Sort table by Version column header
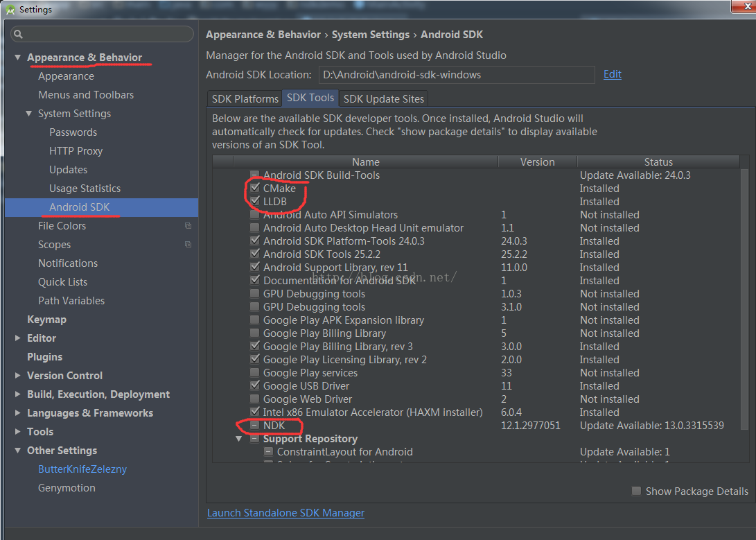Screen dimensions: 756x540 click(537, 162)
